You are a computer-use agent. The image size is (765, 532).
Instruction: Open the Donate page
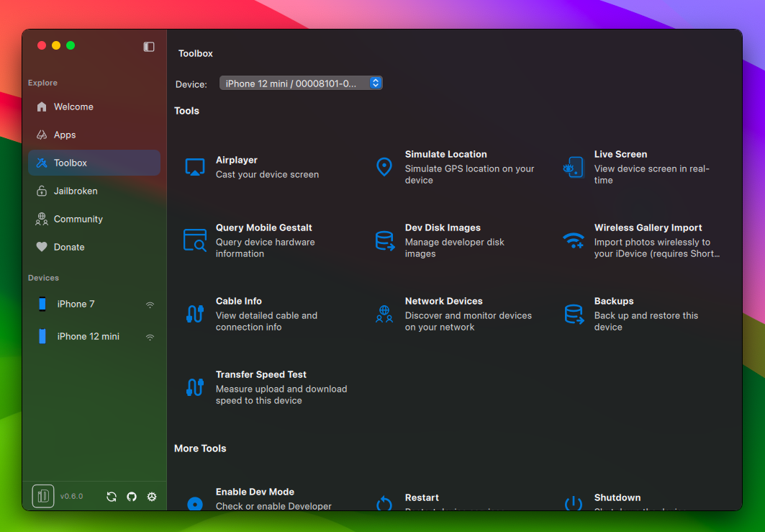pos(94,247)
